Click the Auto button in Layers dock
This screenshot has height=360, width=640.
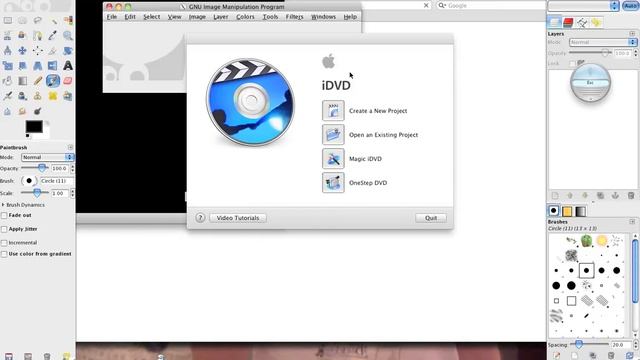631,6
